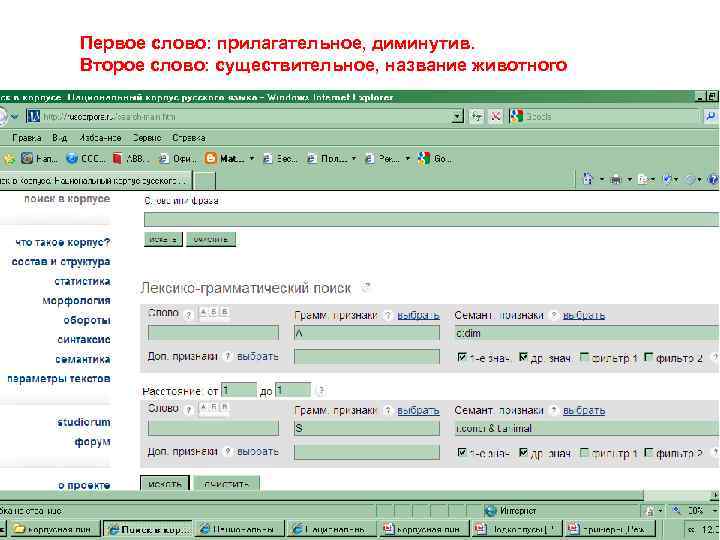Open the 'Офи...' favorites bar shortcut
This screenshot has height=540, width=720.
pos(177,159)
